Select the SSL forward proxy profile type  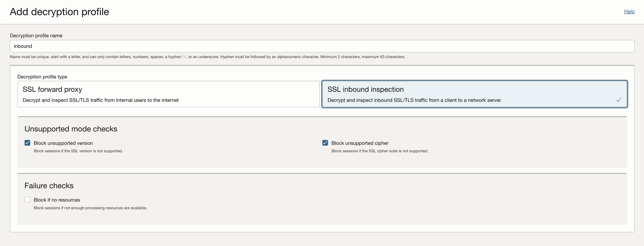[x=168, y=94]
